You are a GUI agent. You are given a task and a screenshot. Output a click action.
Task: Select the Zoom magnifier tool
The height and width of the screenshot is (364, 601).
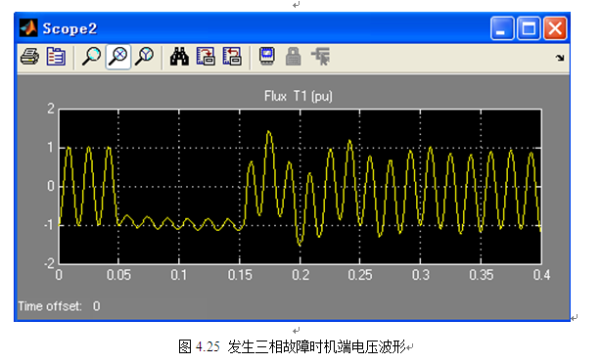tap(91, 57)
